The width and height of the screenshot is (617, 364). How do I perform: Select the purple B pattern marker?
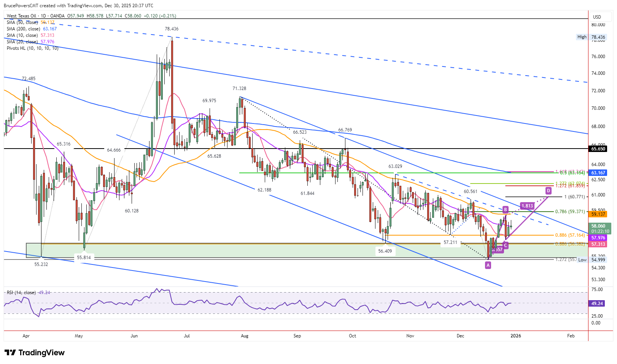[506, 209]
